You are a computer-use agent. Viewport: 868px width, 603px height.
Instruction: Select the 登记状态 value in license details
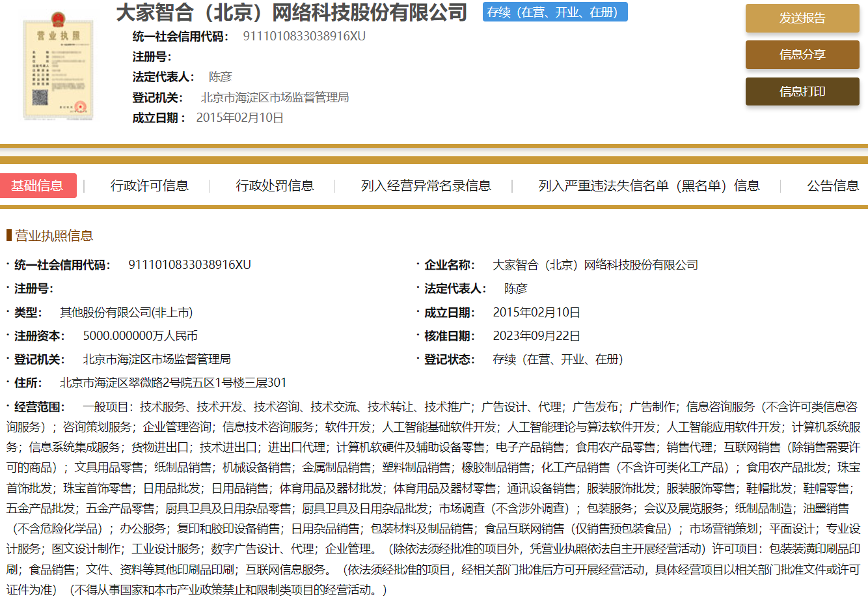point(558,359)
